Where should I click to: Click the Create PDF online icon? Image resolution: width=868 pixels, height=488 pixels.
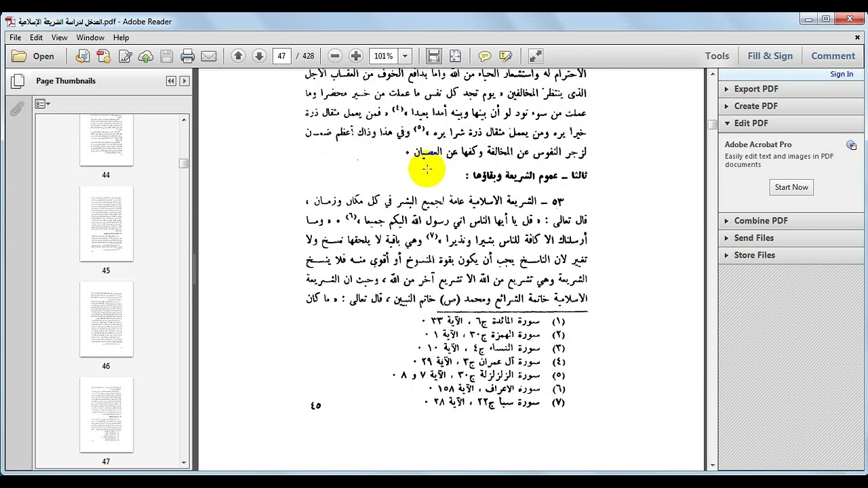[103, 56]
